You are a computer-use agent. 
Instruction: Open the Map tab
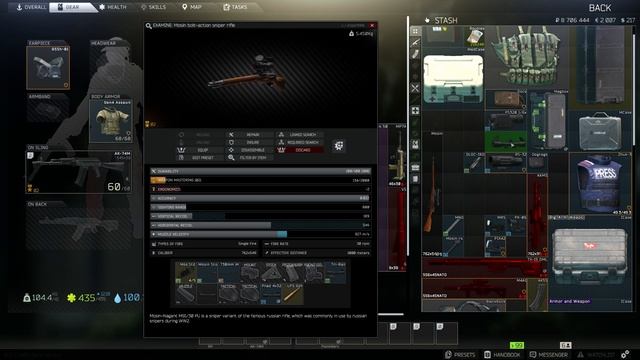[191, 7]
